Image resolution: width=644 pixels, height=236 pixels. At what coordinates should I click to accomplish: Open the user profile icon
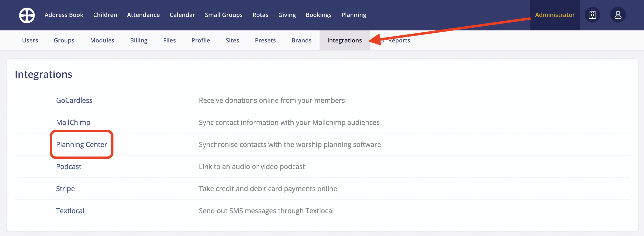pyautogui.click(x=618, y=15)
